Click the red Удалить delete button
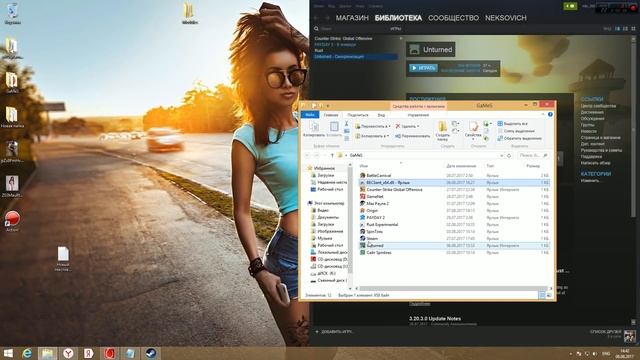This screenshot has width=640, height=360. pos(407,127)
